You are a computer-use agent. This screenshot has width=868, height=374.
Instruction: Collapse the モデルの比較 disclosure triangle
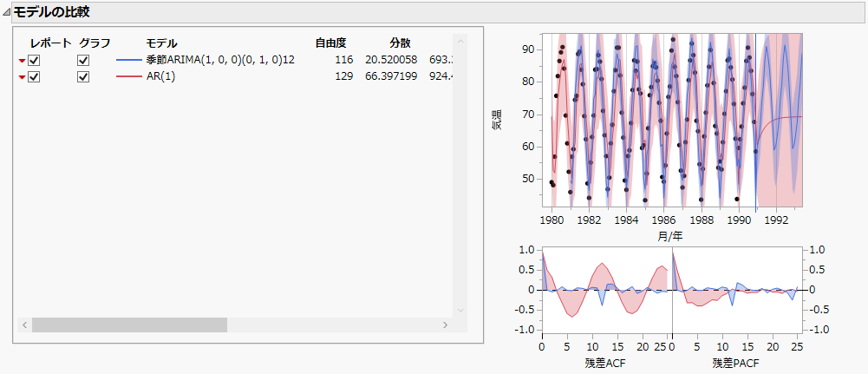coord(7,11)
